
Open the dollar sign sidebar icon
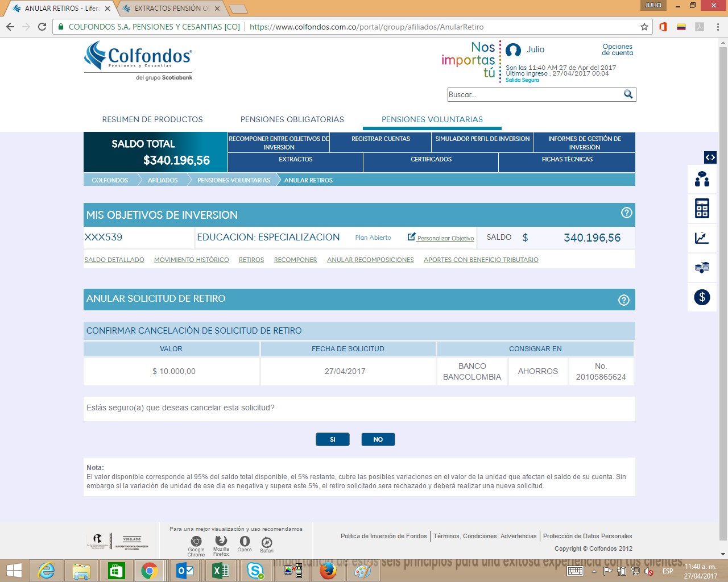[x=702, y=297]
